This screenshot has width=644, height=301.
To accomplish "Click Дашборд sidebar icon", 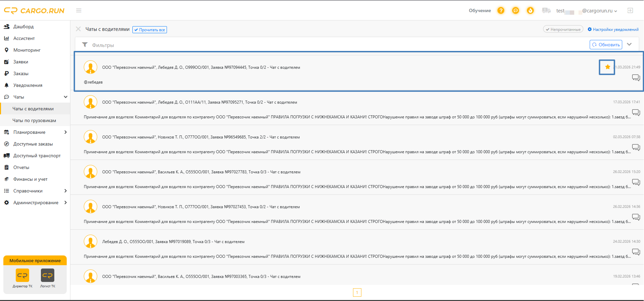I will point(6,26).
